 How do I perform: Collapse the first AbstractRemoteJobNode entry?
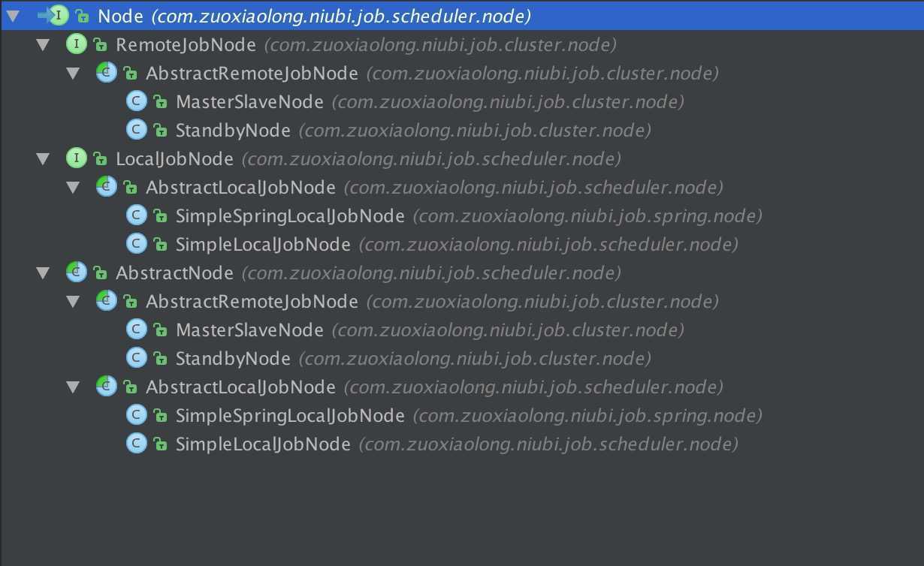tap(73, 74)
